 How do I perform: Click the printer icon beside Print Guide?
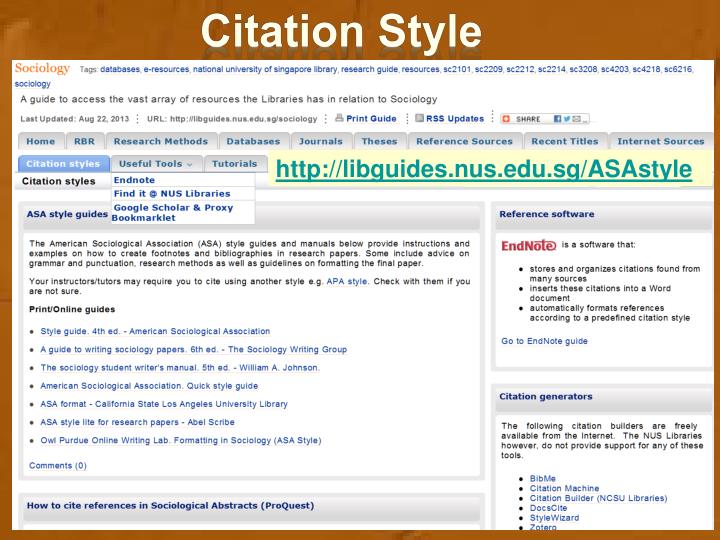339,118
